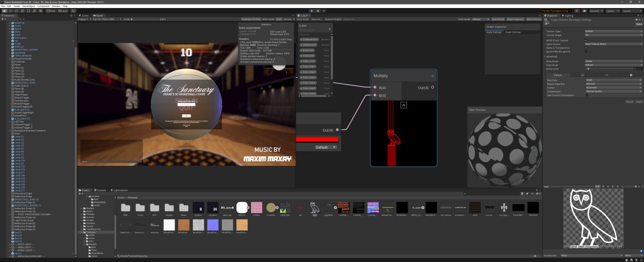Adjust the Aniso Level slider
Image resolution: width=644 pixels, height=262 pixels.
click(x=609, y=69)
